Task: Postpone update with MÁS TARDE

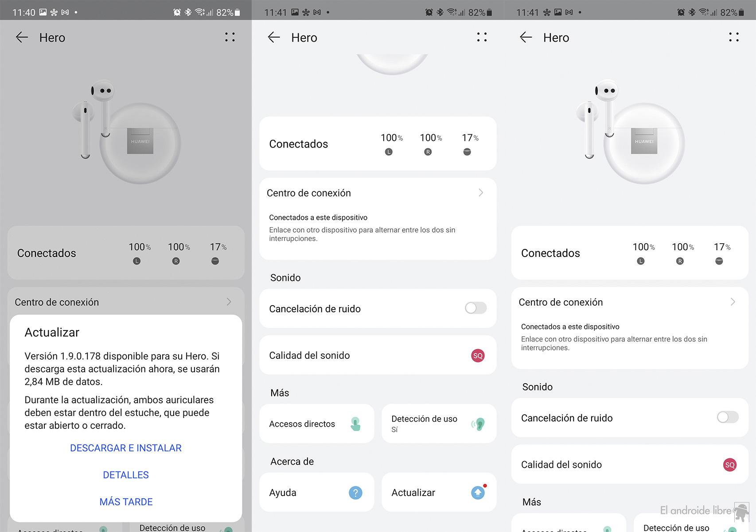Action: [125, 501]
